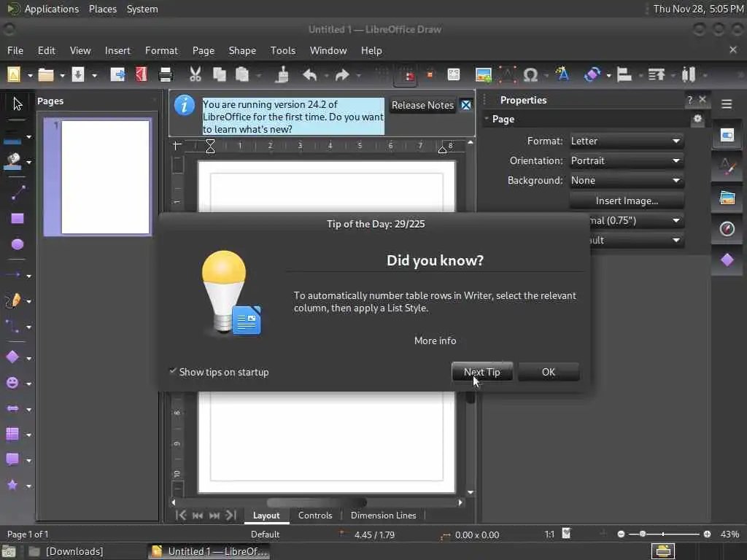Click the clock showing Thu Nov 28

[698, 9]
